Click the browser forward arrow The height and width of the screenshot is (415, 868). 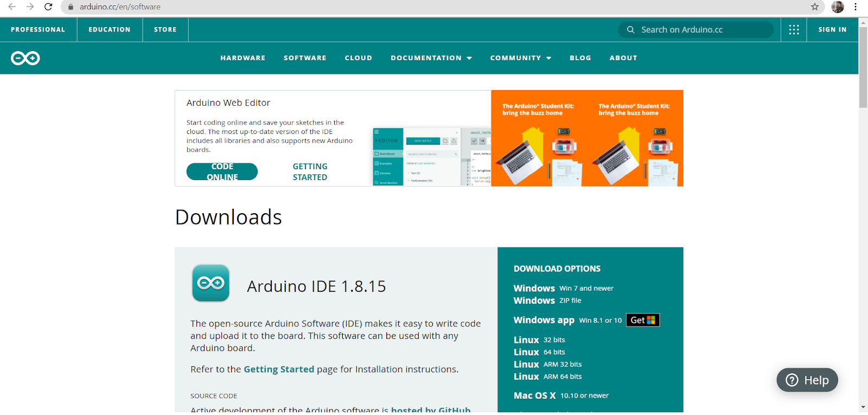30,7
